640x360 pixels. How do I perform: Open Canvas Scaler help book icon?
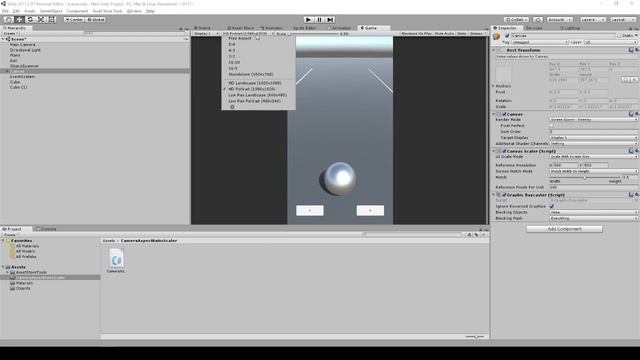631,151
